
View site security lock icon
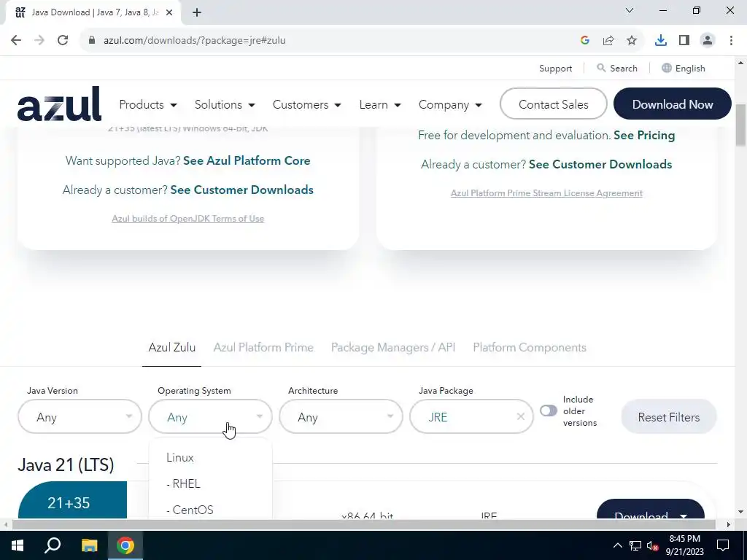[92, 41]
